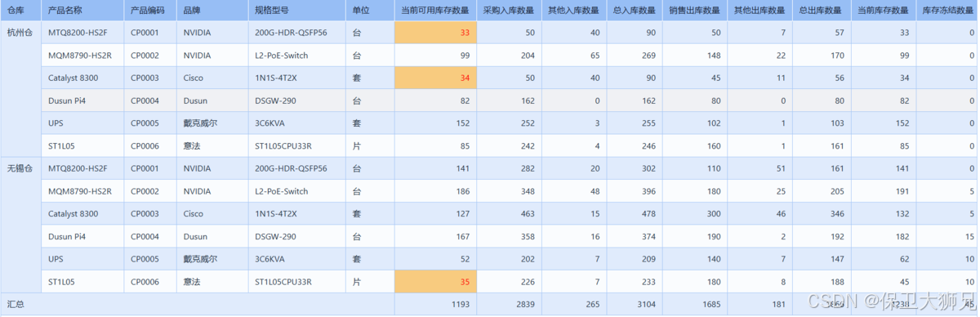Click the 246 total inbound cell
The image size is (980, 317).
(x=634, y=146)
